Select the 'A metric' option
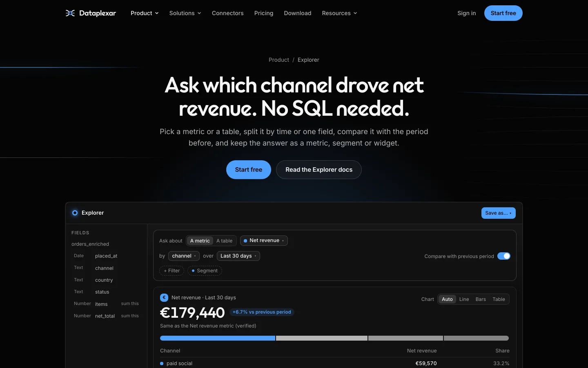The width and height of the screenshot is (588, 368). (200, 241)
